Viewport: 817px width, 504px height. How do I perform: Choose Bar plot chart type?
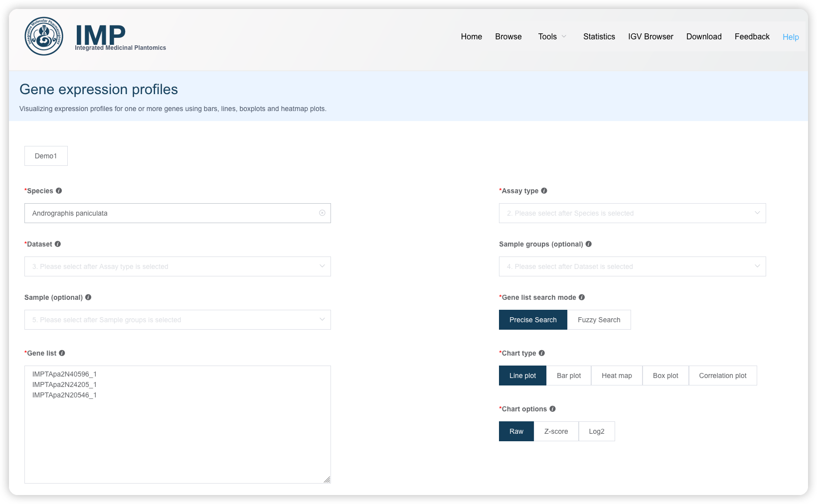[569, 376]
